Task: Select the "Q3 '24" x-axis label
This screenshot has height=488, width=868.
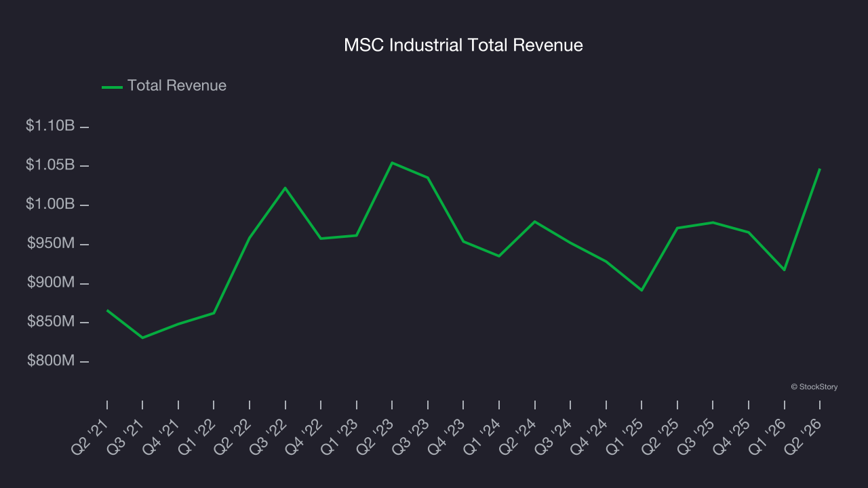Action: point(553,436)
